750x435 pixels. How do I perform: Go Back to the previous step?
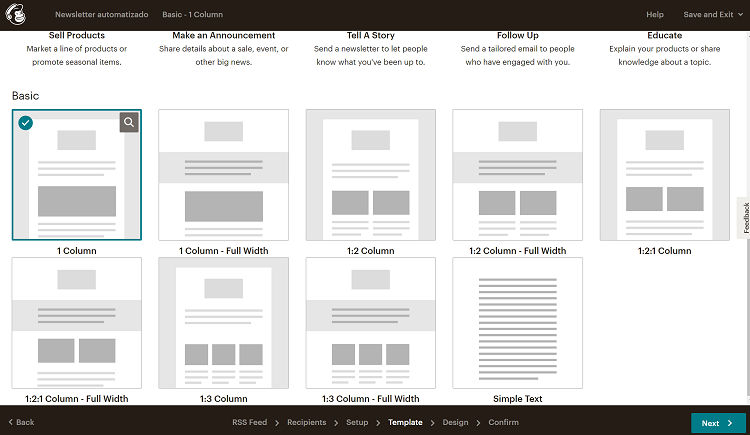click(x=20, y=423)
